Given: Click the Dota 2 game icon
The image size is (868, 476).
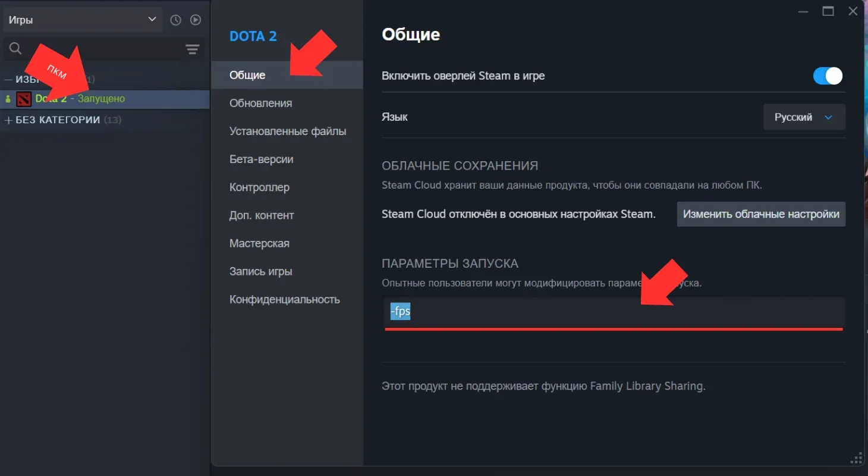Looking at the screenshot, I should pyautogui.click(x=24, y=99).
